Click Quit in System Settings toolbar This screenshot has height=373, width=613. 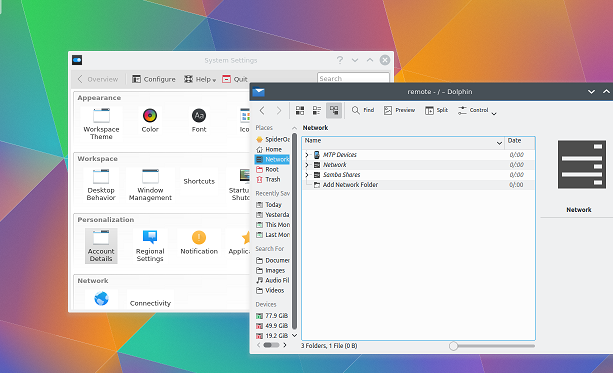pos(235,79)
